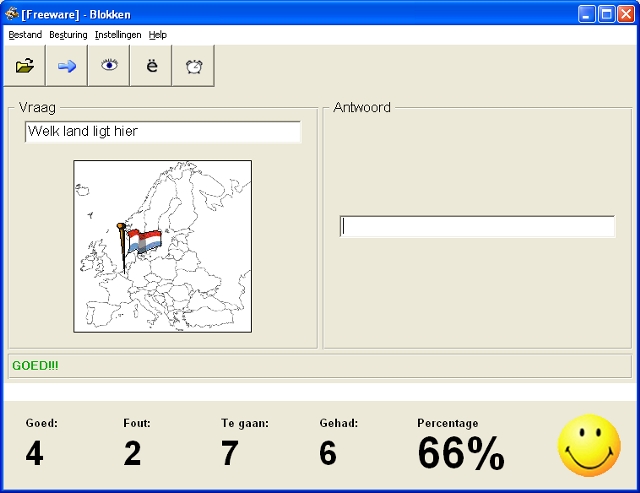Click the Dutch flag on the map
Image resolution: width=640 pixels, height=493 pixels.
(142, 241)
